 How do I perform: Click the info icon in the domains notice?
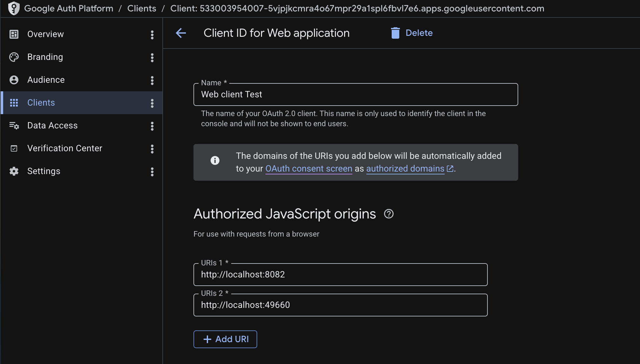[x=215, y=160]
